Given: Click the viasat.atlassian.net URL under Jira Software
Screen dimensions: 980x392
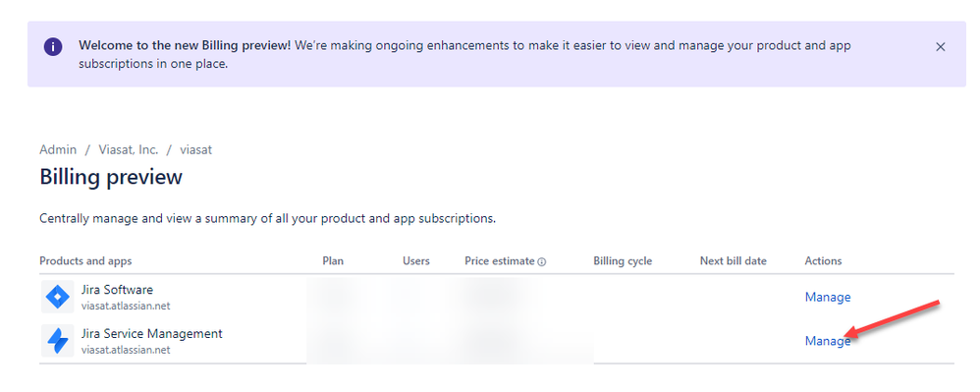Looking at the screenshot, I should pyautogui.click(x=126, y=307).
